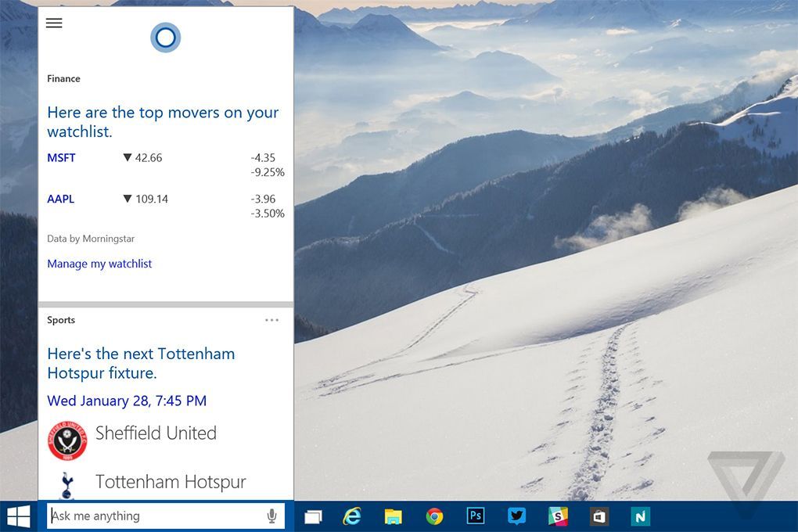Open the Cortana hamburger menu
The width and height of the screenshot is (798, 532).
54,23
